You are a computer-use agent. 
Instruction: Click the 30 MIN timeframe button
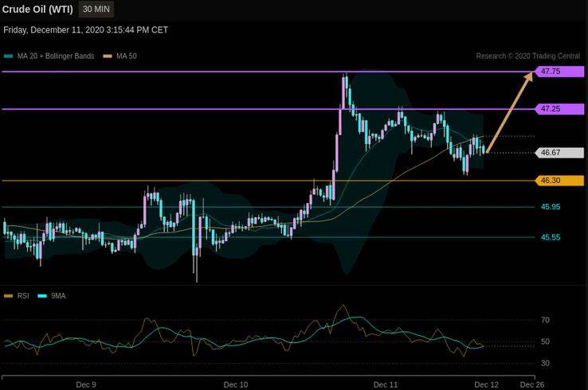click(x=96, y=9)
